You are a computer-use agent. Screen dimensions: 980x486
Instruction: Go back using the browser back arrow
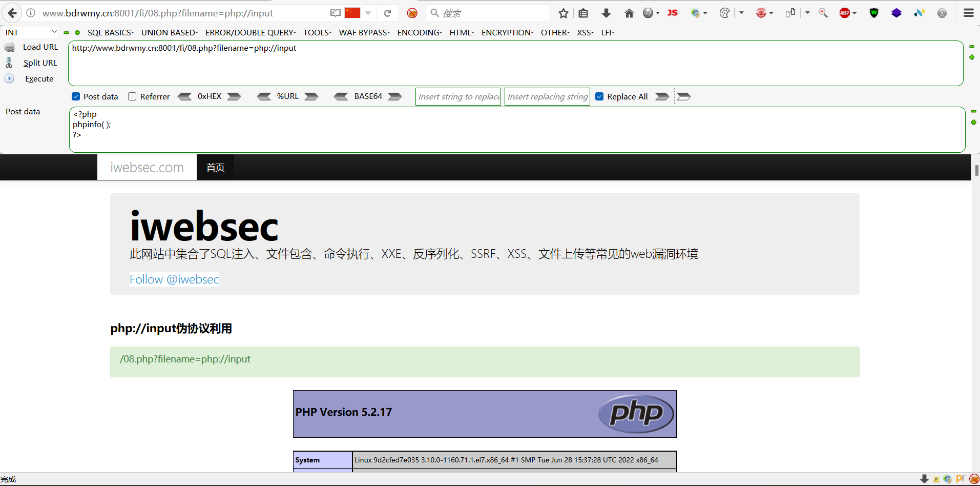[12, 13]
